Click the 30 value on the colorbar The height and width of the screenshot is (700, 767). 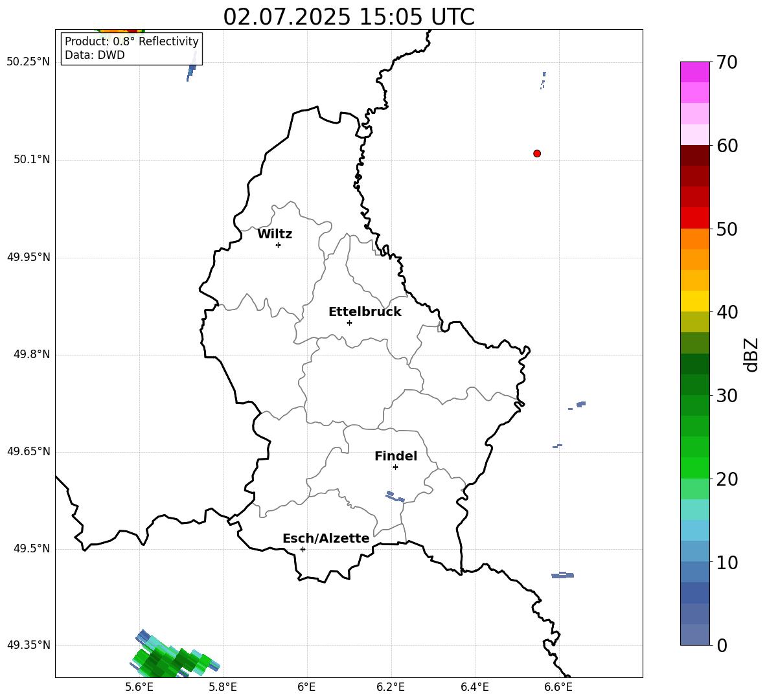tap(727, 396)
